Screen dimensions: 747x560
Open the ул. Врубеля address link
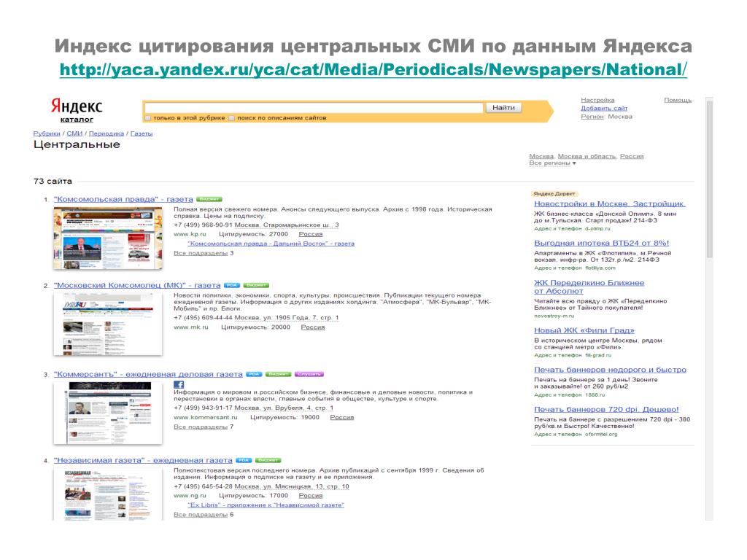pyautogui.click(x=284, y=408)
